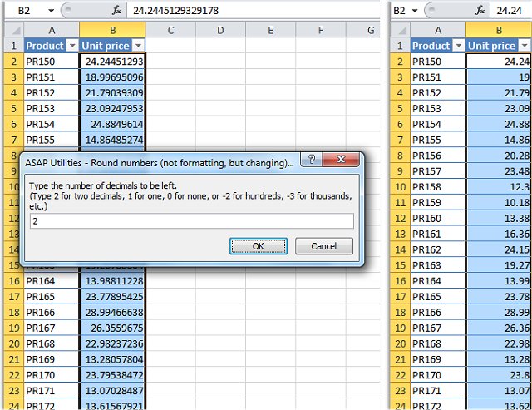532x410 pixels.
Task: Click the Unit price header cell in left sheet
Action: [x=112, y=46]
